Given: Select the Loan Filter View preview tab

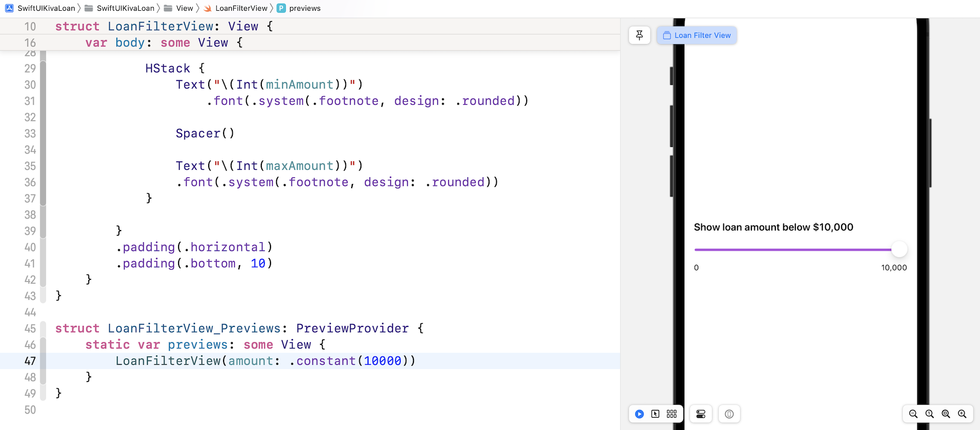Looking at the screenshot, I should click(697, 35).
